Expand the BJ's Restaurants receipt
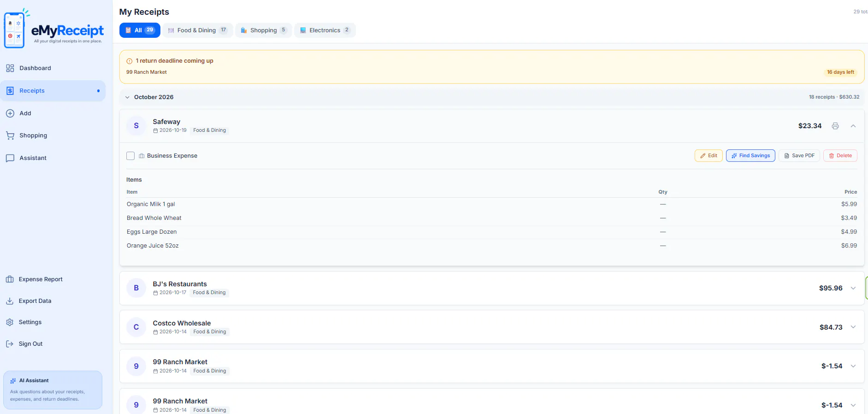Image resolution: width=868 pixels, height=414 pixels. 853,288
